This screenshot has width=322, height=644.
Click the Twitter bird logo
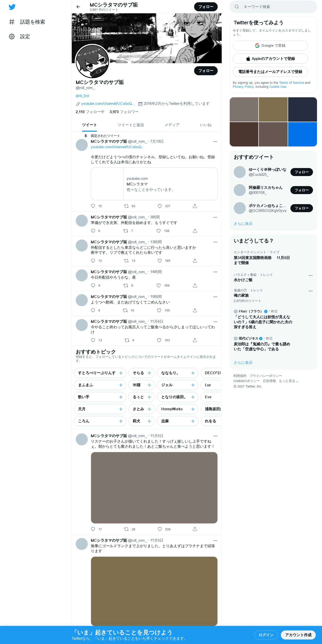(x=12, y=7)
